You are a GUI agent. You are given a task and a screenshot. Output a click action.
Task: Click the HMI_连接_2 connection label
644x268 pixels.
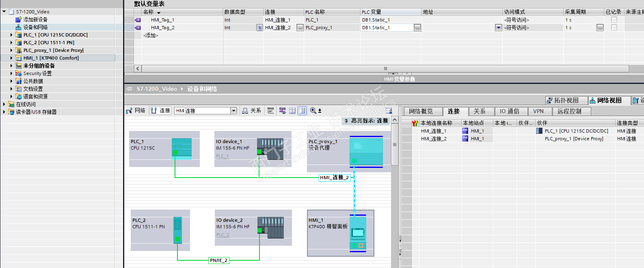[335, 178]
